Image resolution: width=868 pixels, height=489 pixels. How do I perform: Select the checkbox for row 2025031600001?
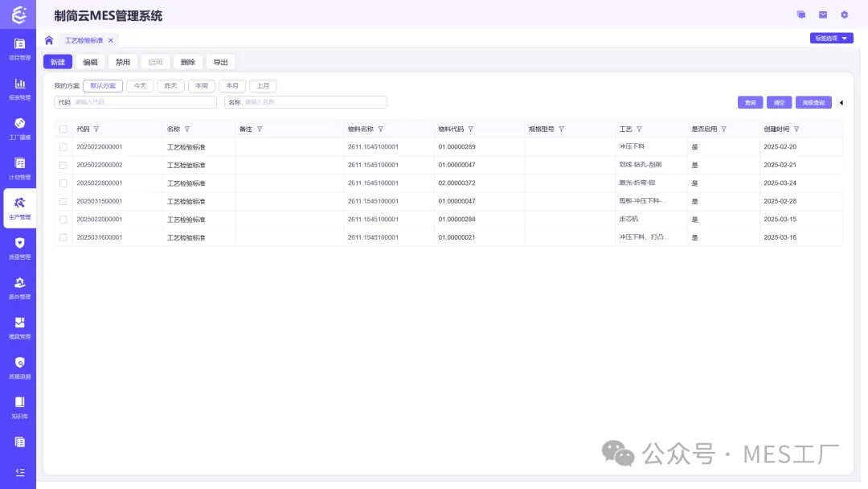click(63, 237)
